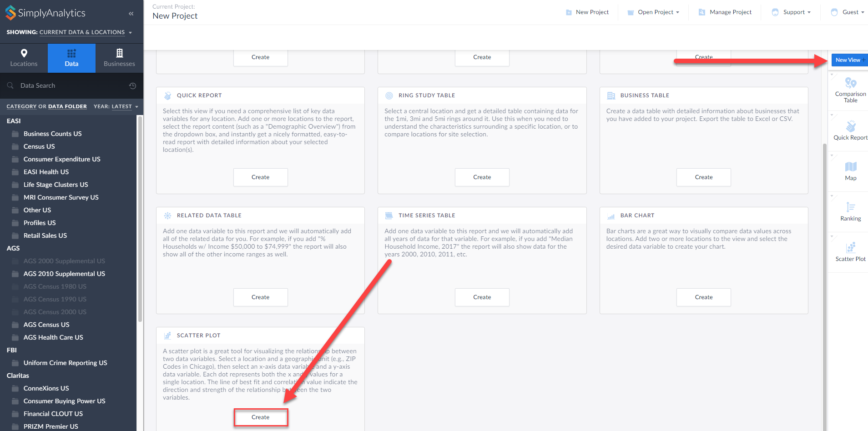The height and width of the screenshot is (431, 868).
Task: Open the Life Stage Clusters US folder
Action: [56, 185]
